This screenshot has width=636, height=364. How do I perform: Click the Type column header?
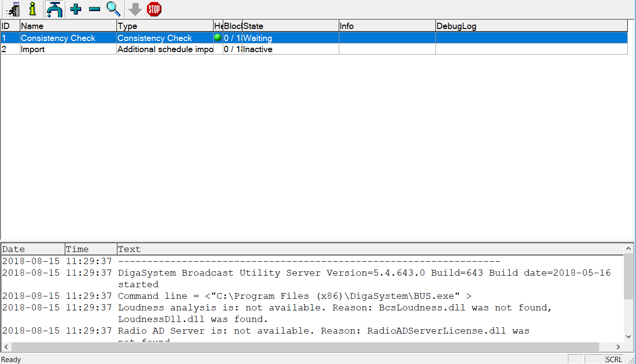point(164,26)
